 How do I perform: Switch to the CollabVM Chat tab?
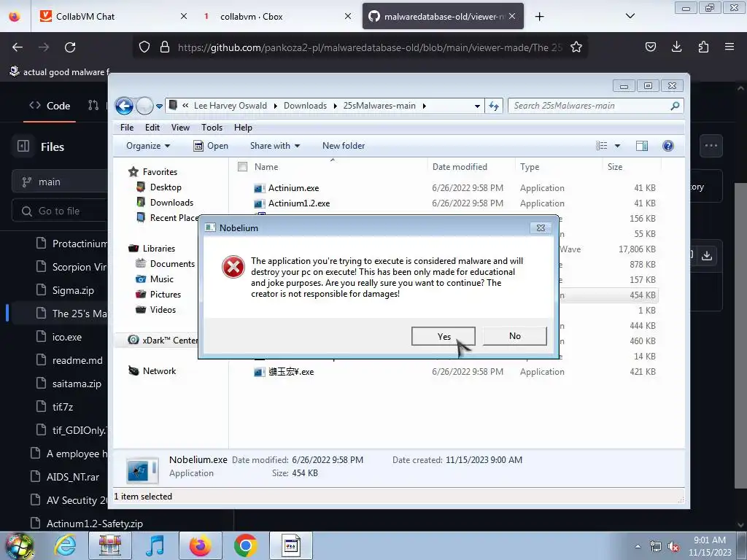113,17
